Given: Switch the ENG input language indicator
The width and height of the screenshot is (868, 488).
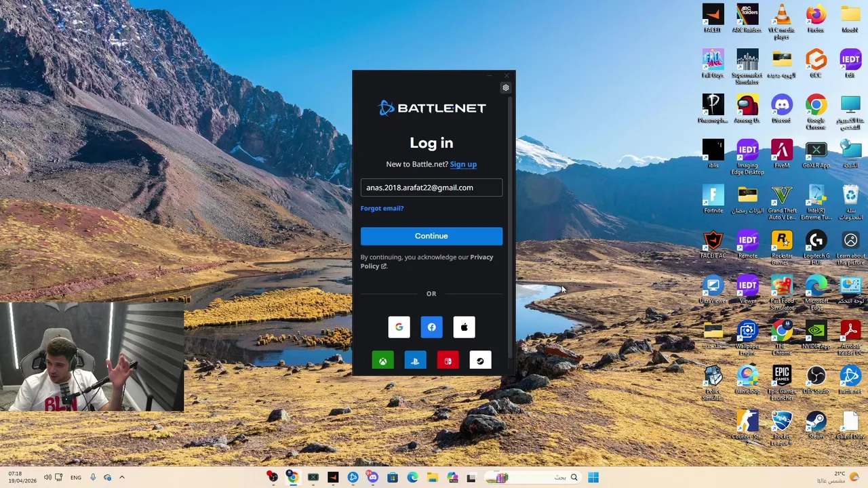Looking at the screenshot, I should point(75,477).
